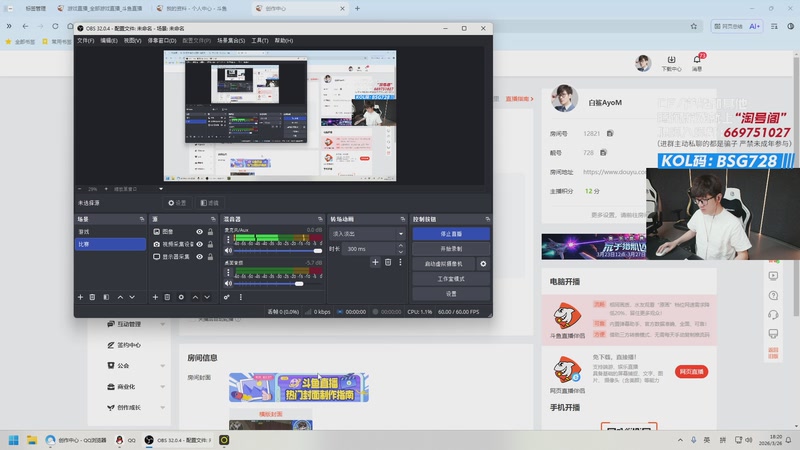800x450 pixels.
Task: Open OBS 工具(T) menu
Action: pyautogui.click(x=260, y=40)
